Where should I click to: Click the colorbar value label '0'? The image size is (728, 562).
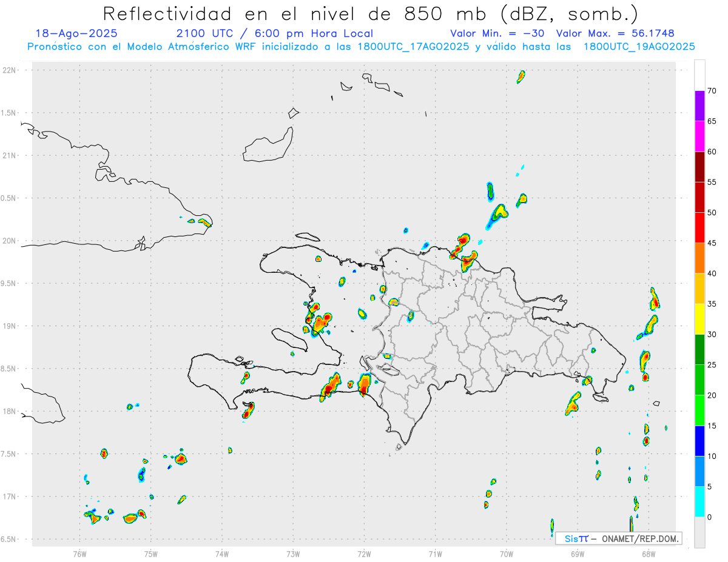pyautogui.click(x=710, y=517)
